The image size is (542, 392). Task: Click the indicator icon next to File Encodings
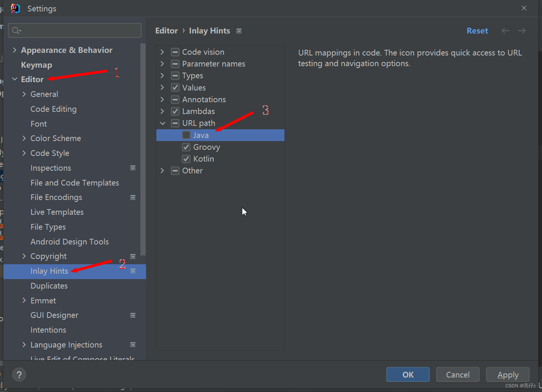pos(133,197)
